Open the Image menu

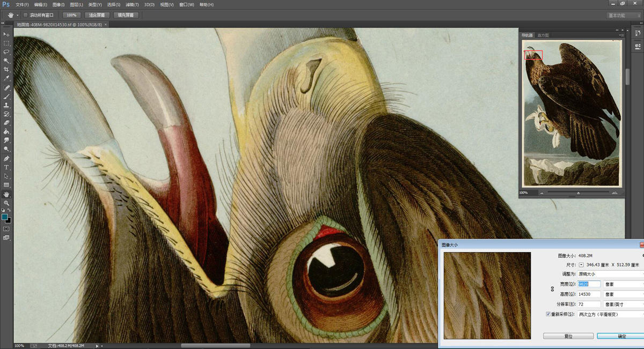tap(58, 4)
